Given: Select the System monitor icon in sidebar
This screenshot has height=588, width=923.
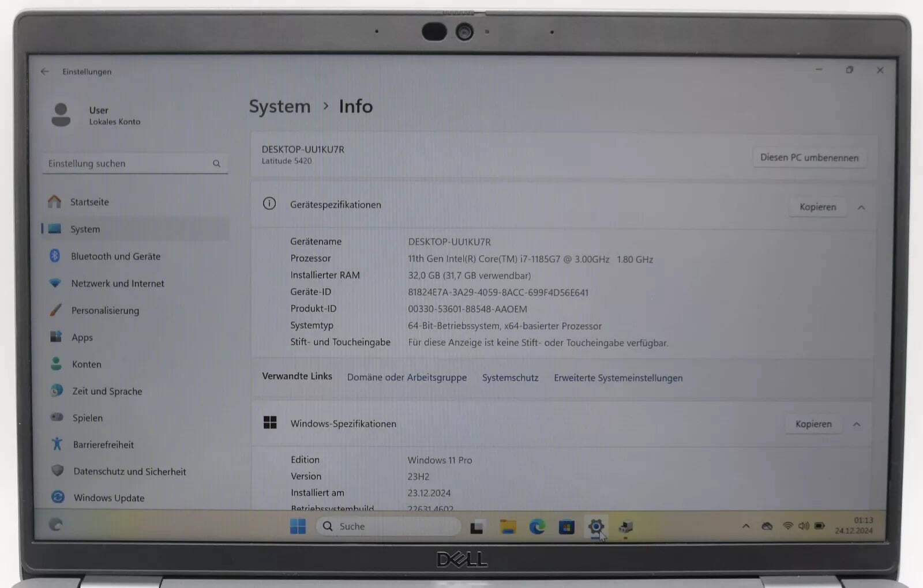Looking at the screenshot, I should (x=55, y=228).
